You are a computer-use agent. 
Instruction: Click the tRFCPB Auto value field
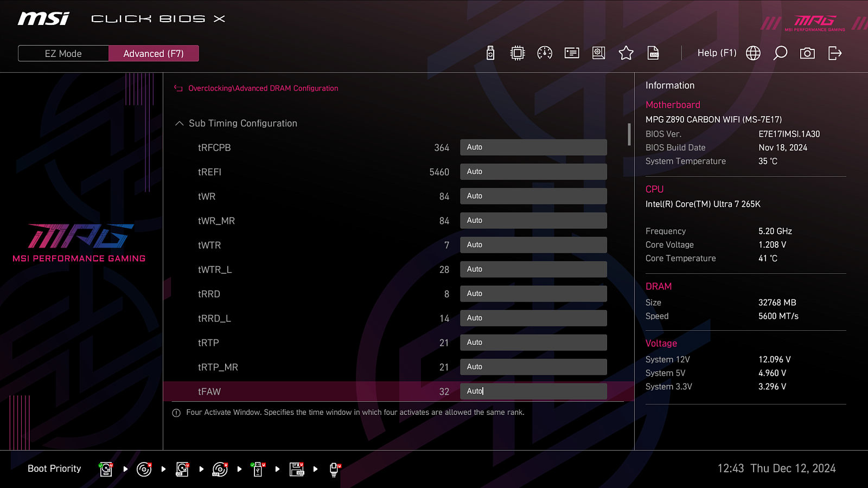(533, 147)
